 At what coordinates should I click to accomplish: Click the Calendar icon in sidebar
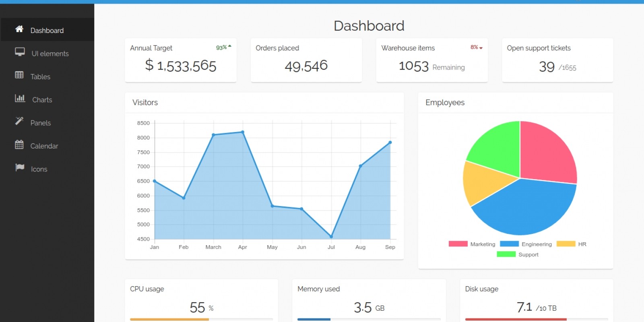point(19,144)
